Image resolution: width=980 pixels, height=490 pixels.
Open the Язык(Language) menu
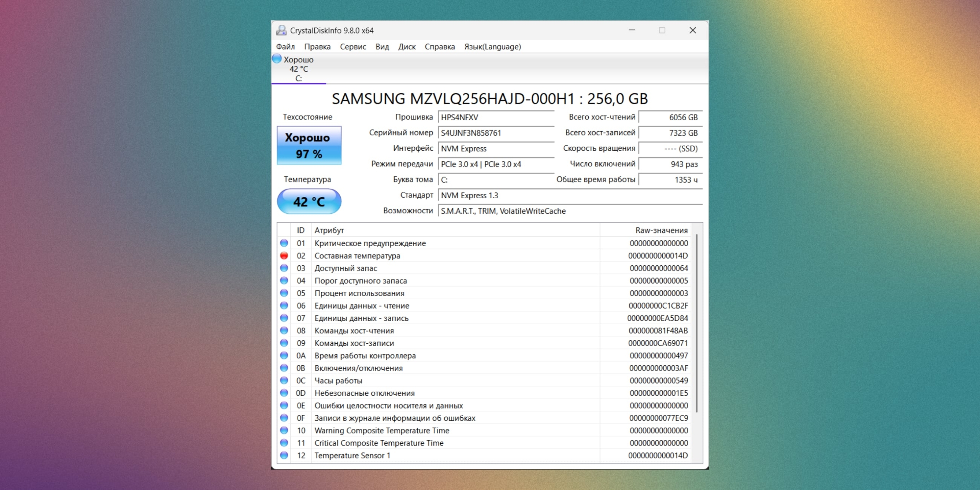tap(492, 47)
